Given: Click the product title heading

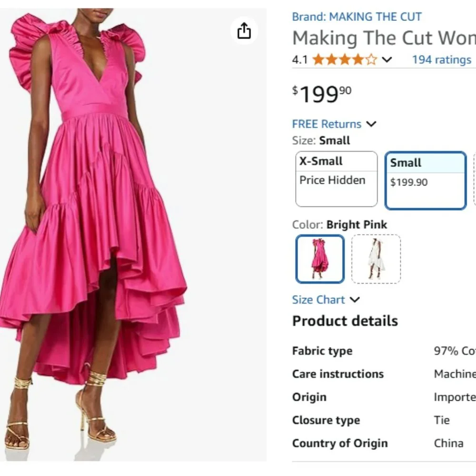Looking at the screenshot, I should [x=381, y=38].
